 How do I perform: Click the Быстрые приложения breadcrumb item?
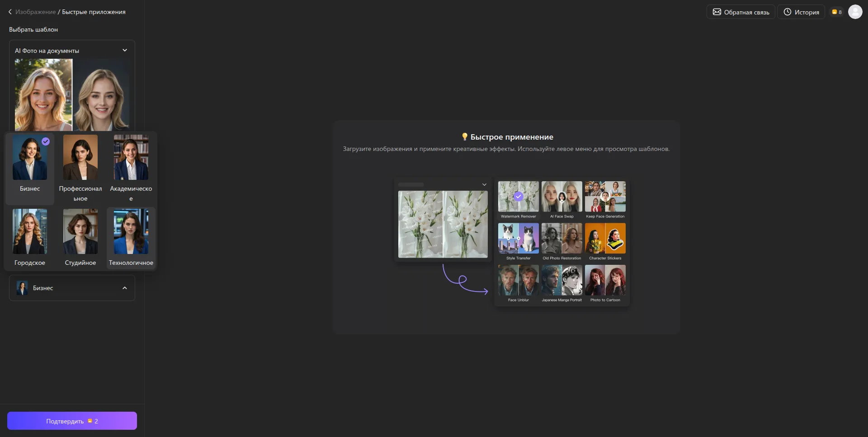[x=94, y=12]
